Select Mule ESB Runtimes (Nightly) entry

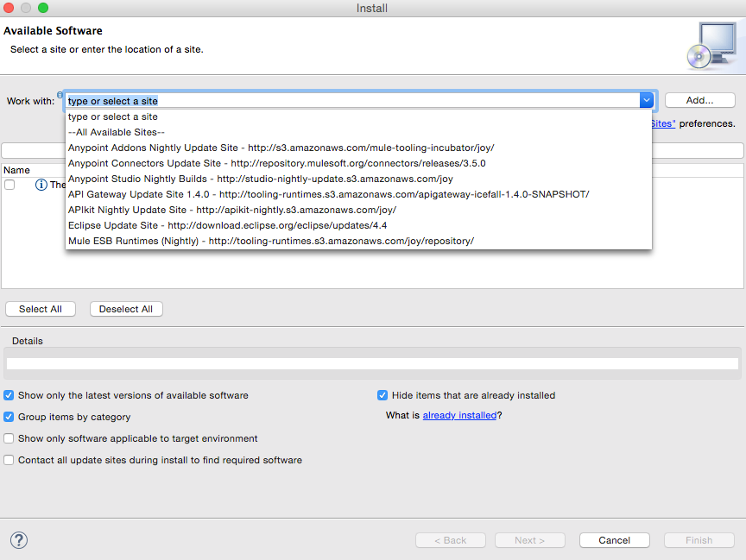(358, 241)
